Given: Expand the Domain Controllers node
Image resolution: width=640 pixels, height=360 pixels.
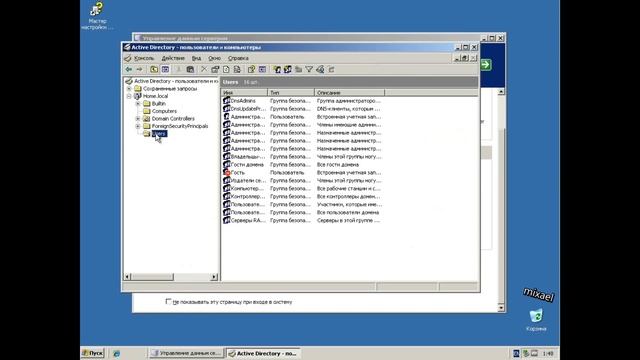Looking at the screenshot, I should [138, 118].
